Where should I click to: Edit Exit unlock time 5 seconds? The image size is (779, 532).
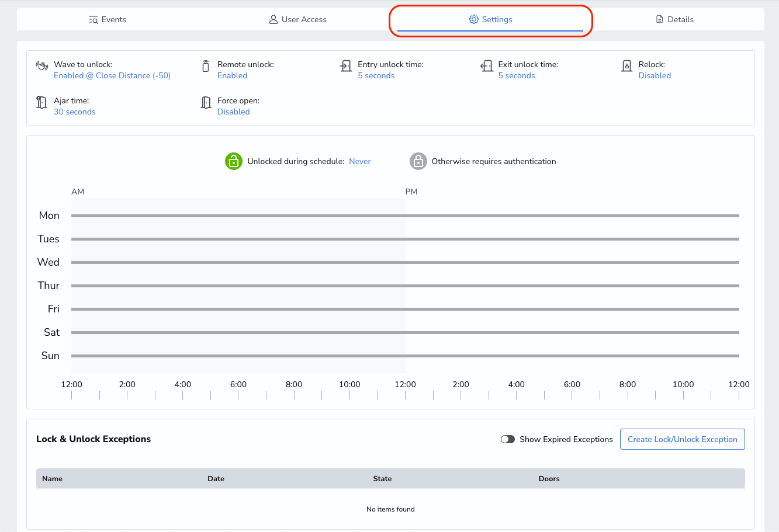tap(517, 75)
